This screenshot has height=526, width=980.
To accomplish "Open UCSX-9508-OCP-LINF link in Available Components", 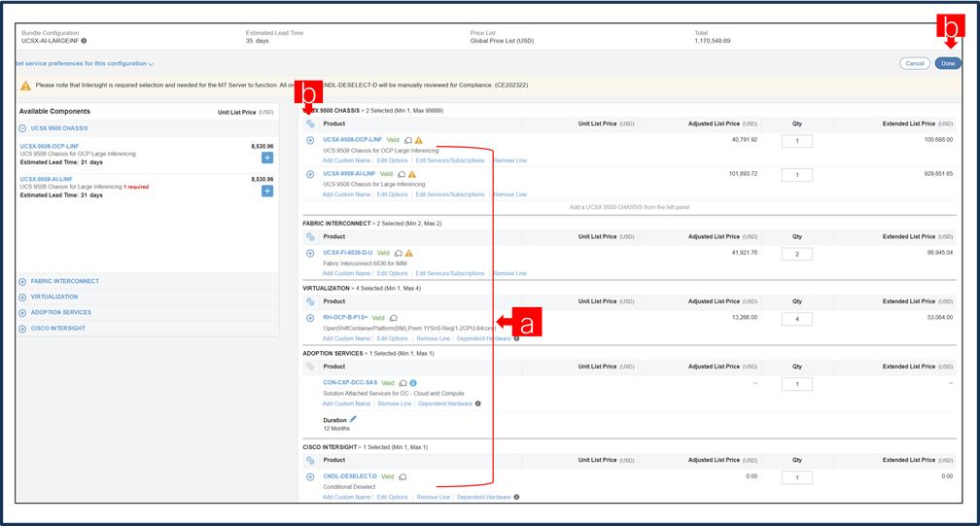I will [x=50, y=146].
